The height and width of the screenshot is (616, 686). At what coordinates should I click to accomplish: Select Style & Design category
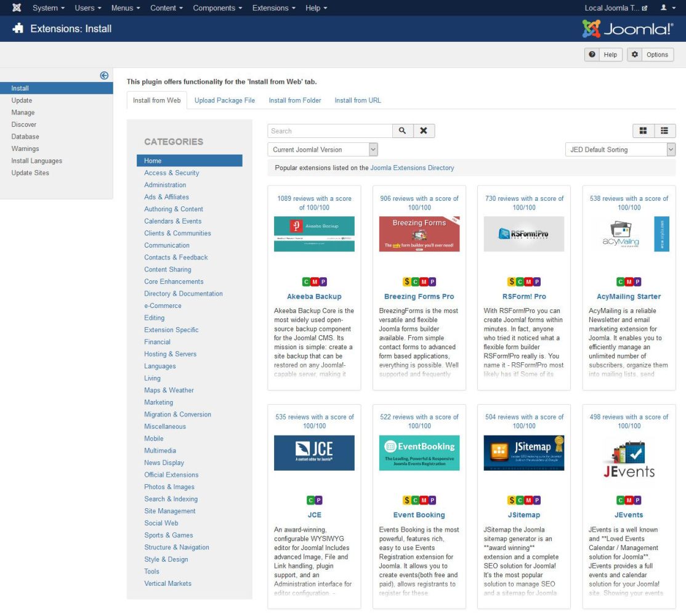point(166,559)
